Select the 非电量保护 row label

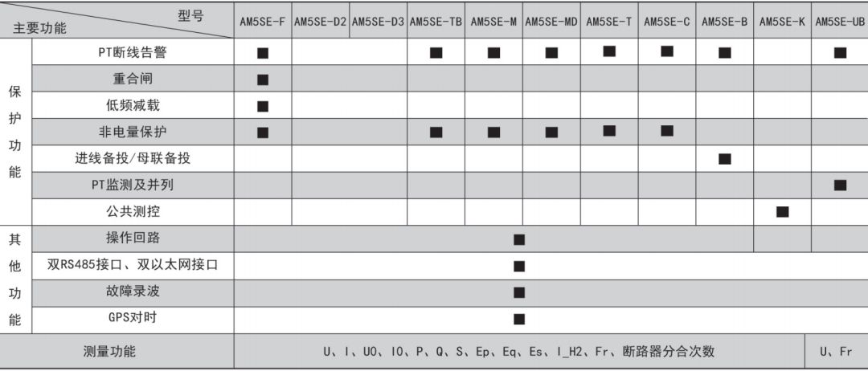[133, 132]
